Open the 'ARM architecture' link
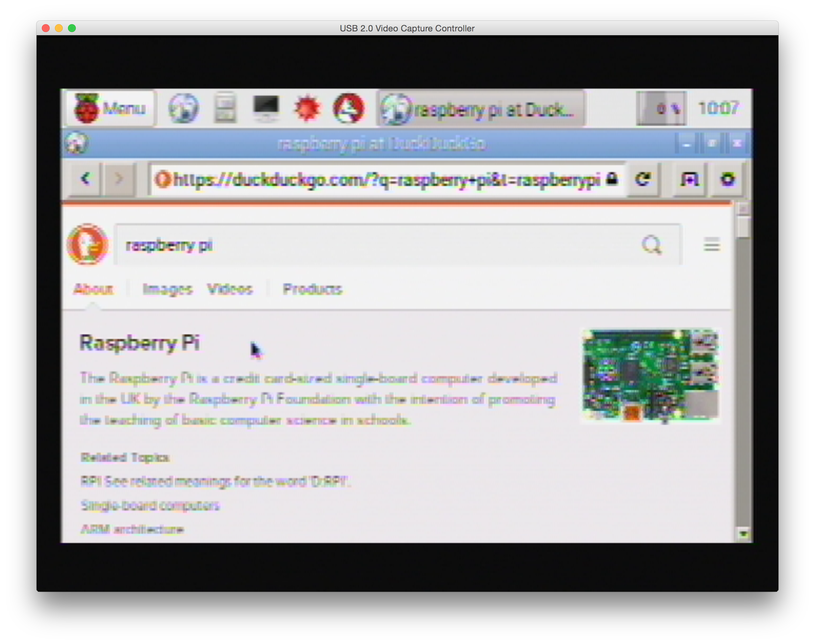The width and height of the screenshot is (815, 644). 132,529
